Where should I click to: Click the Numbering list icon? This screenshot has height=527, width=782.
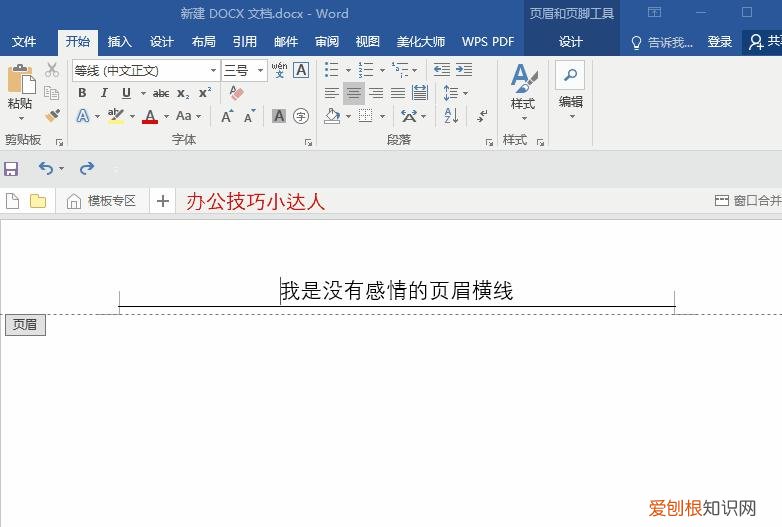point(366,70)
